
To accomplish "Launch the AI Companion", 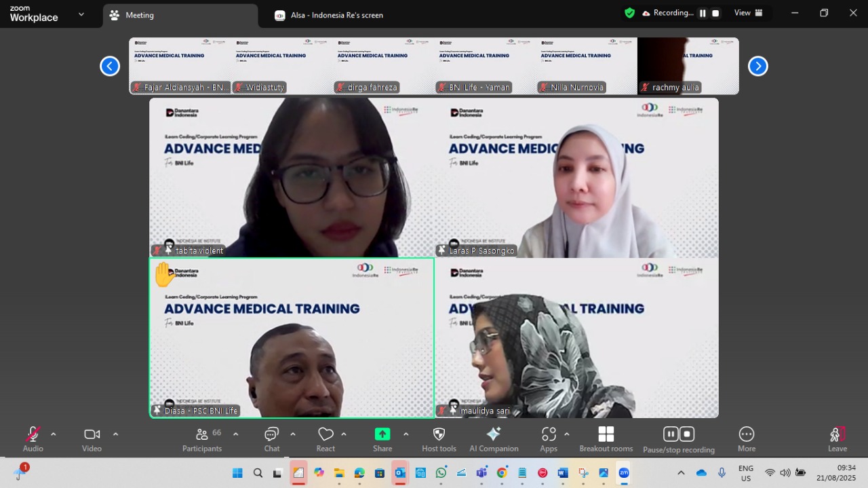I will pos(494,439).
